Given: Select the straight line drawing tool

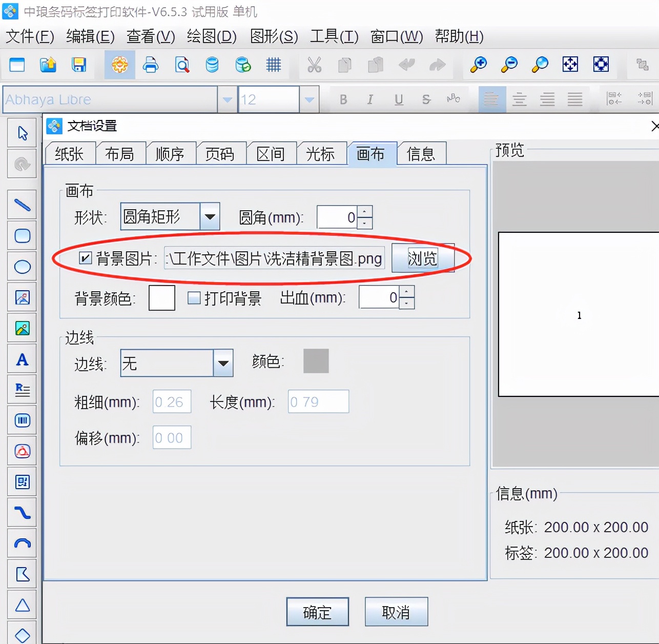Looking at the screenshot, I should pyautogui.click(x=22, y=205).
